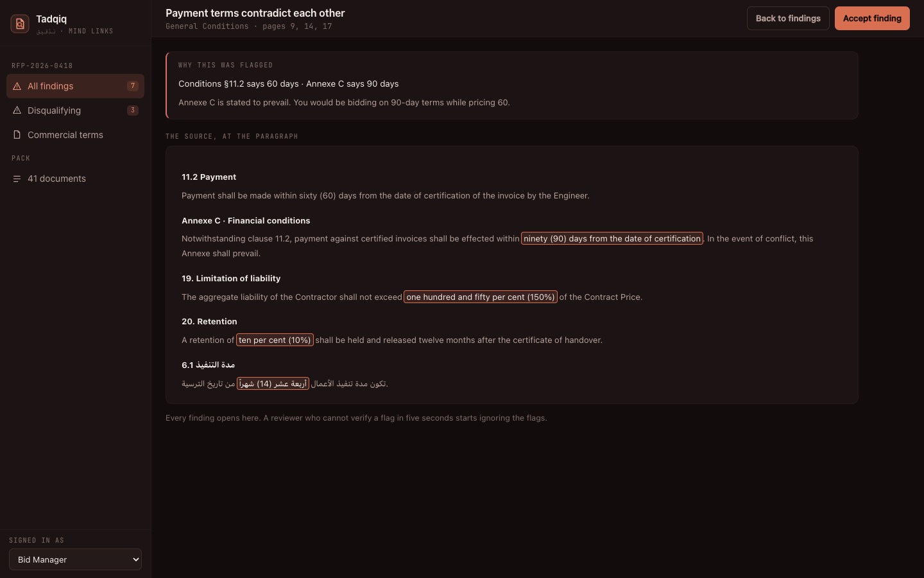Select the highlighted ten per cent retention phrase
The height and width of the screenshot is (578, 924).
[x=275, y=340]
